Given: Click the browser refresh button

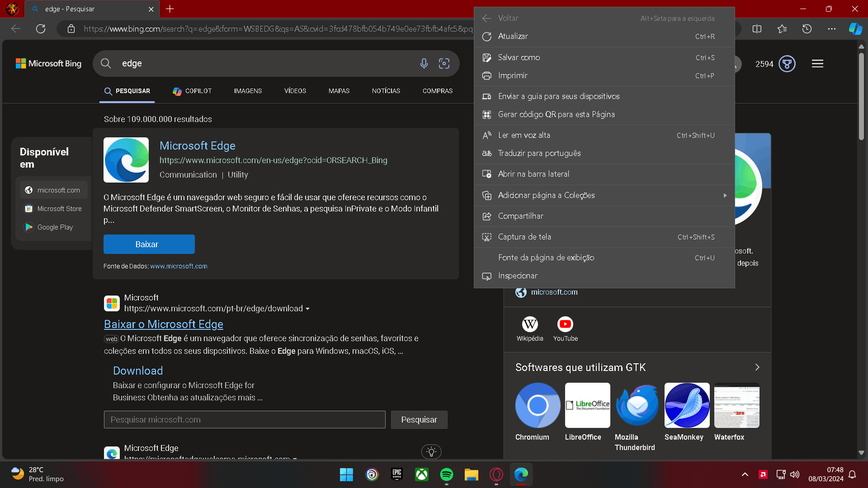Looking at the screenshot, I should 41,29.
